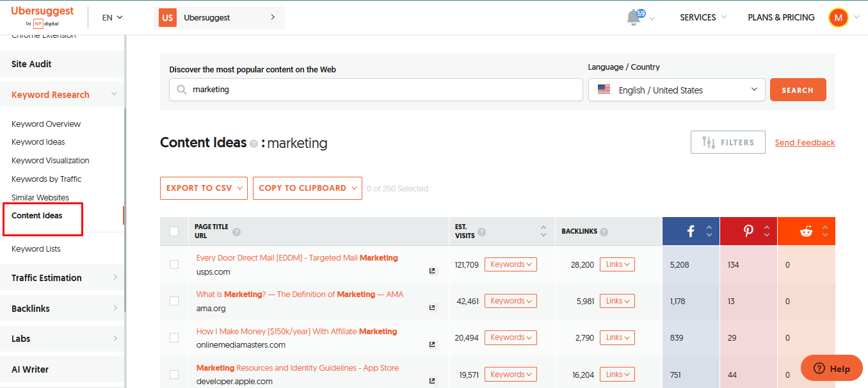Open usps.com external link icon

click(432, 271)
